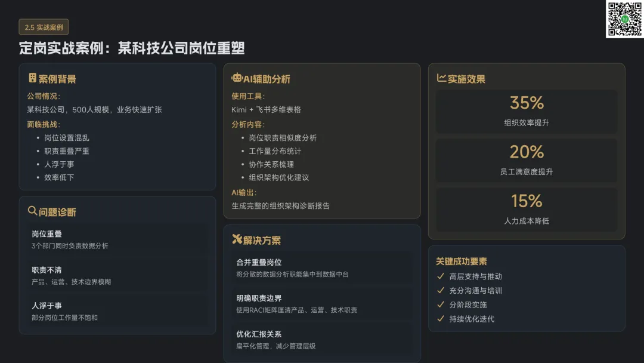The image size is (644, 363).
Task: Click the 2.5 实战案例 section tag
Action: (x=44, y=27)
